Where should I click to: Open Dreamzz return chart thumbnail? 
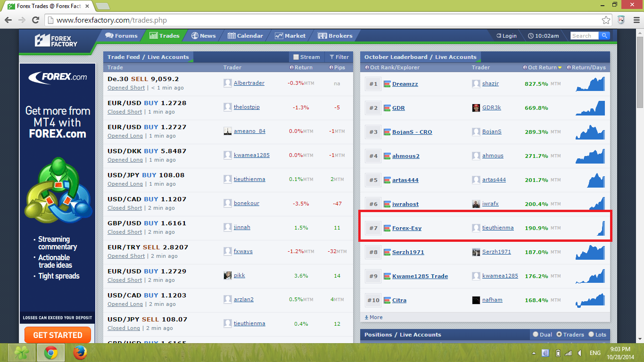pos(590,84)
